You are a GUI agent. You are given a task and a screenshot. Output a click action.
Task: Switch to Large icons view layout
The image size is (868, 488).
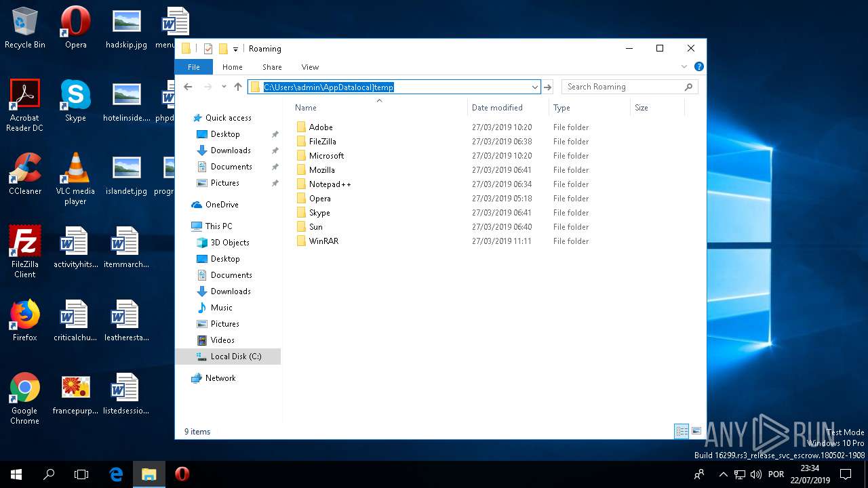(696, 431)
